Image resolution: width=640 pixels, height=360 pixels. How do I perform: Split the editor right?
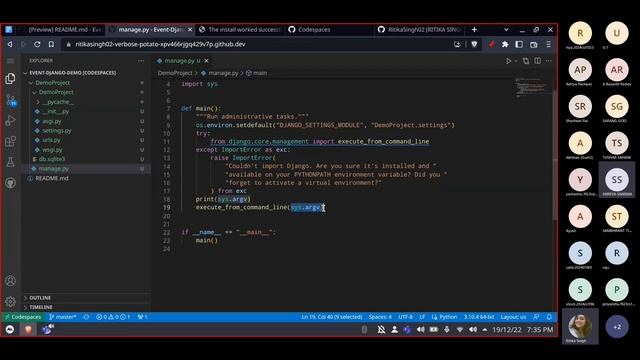538,61
